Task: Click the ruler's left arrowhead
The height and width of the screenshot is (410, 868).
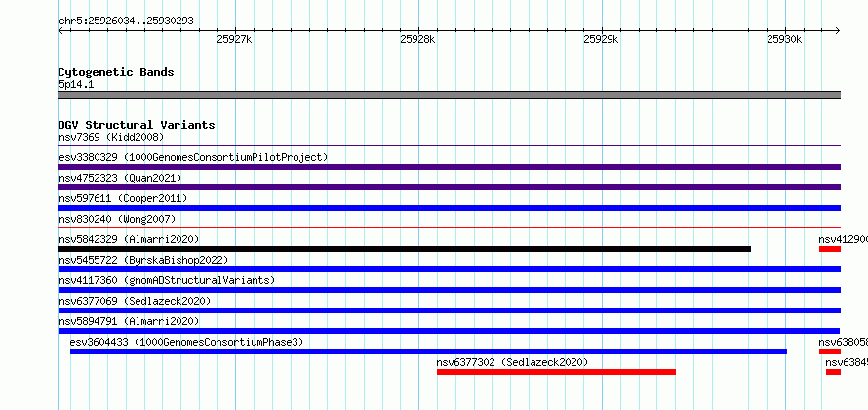Action: coord(60,30)
